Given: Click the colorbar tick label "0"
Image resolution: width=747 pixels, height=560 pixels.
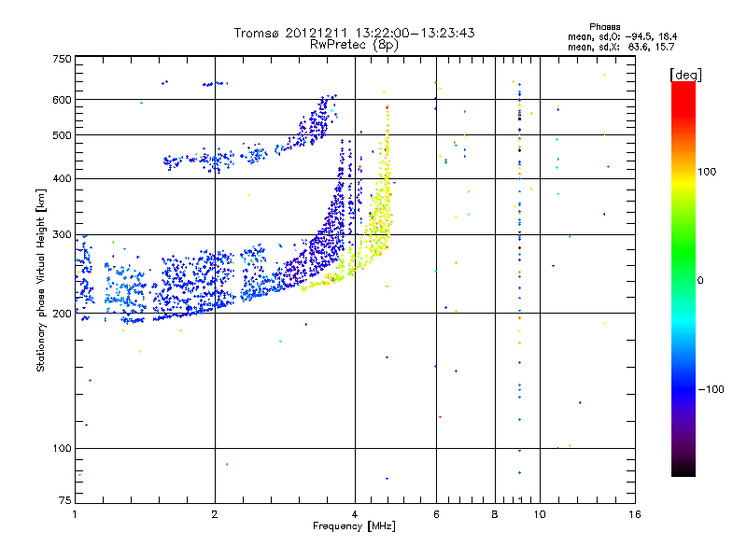Looking at the screenshot, I should tap(700, 281).
